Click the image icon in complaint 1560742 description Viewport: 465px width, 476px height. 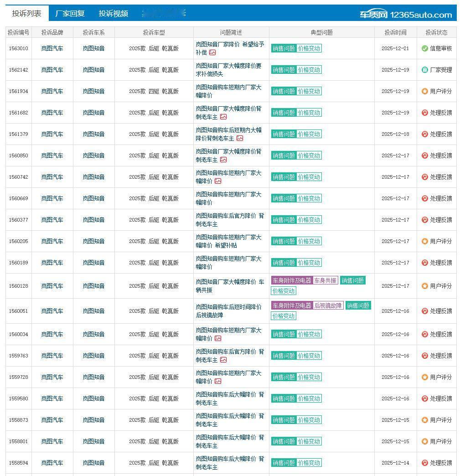coord(218,181)
